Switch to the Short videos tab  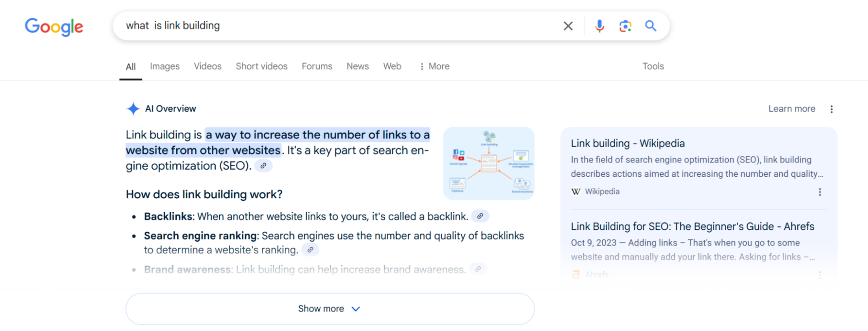point(261,66)
